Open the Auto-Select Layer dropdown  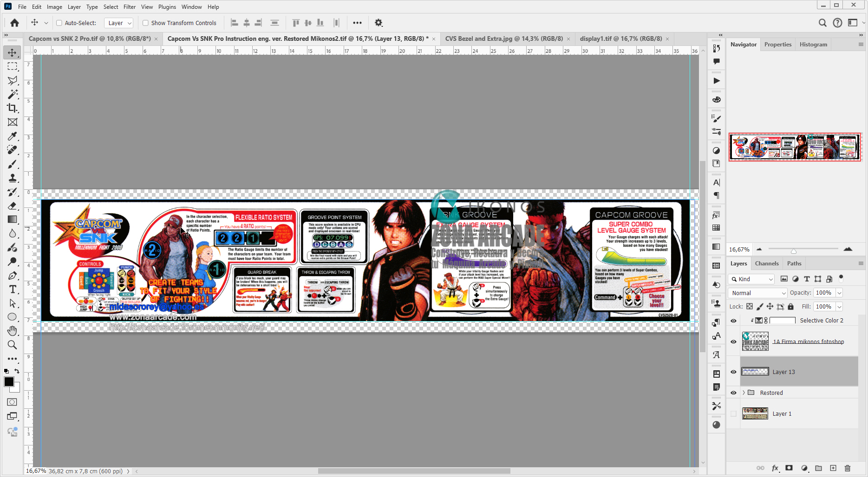click(x=119, y=23)
